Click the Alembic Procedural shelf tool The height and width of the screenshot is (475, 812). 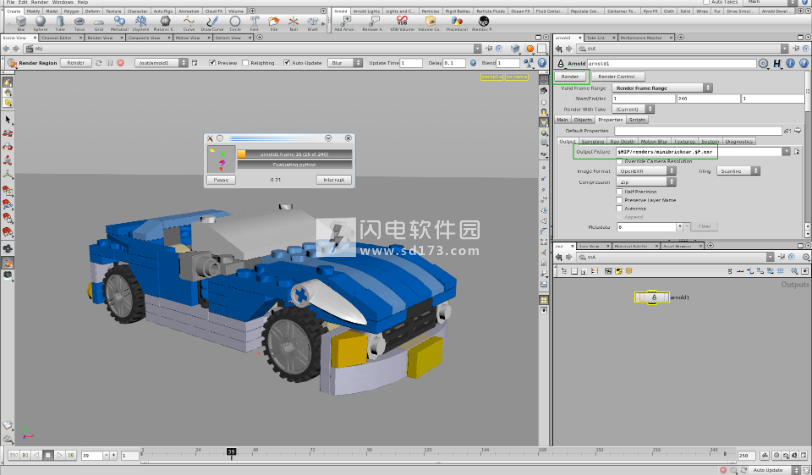[483, 23]
